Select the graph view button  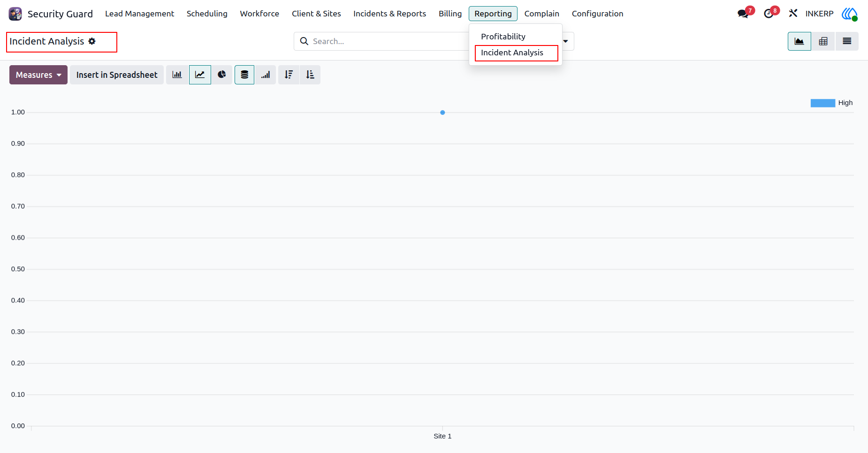[799, 41]
